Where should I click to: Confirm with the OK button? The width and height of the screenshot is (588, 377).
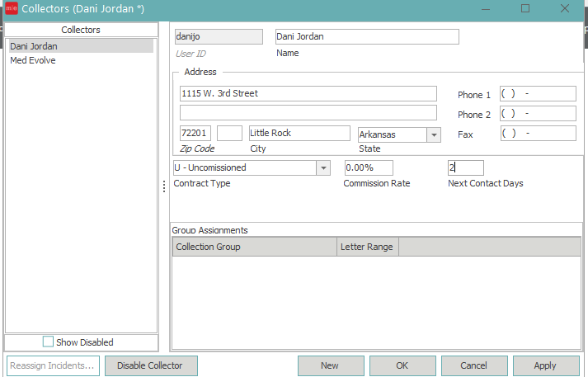(402, 365)
